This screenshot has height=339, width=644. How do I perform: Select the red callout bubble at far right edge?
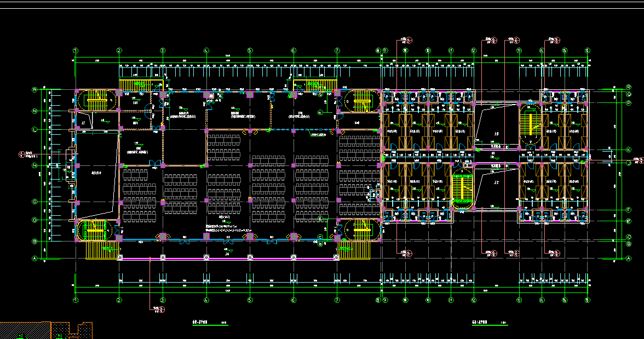click(x=640, y=159)
